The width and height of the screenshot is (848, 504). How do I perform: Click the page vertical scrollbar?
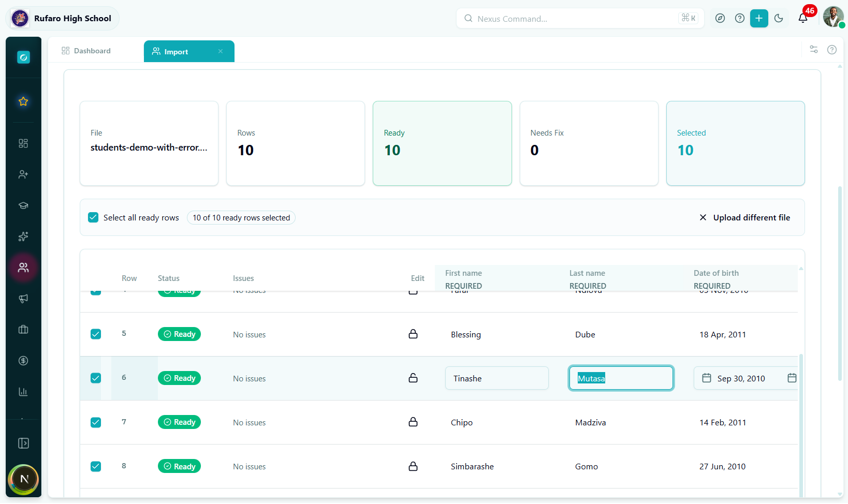pyautogui.click(x=840, y=284)
